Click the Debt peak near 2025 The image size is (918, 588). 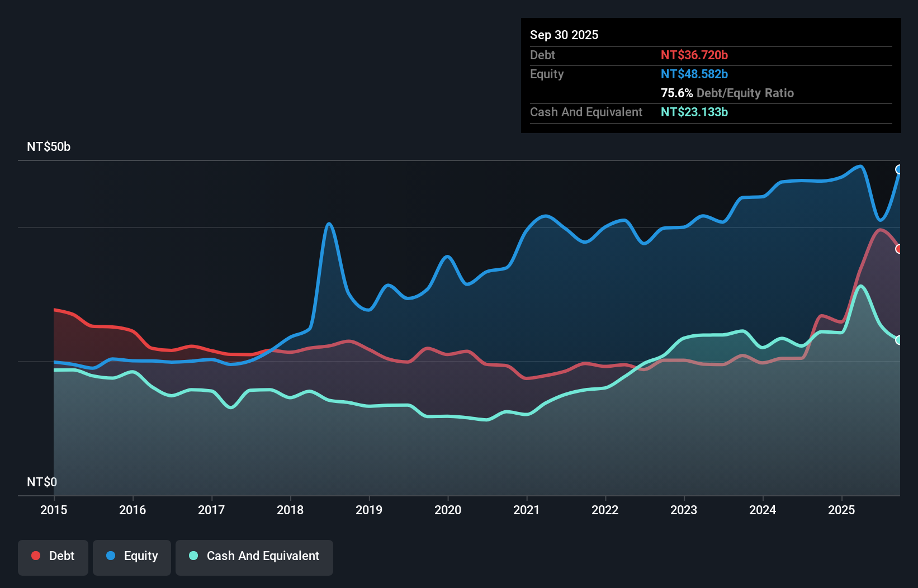pos(881,229)
